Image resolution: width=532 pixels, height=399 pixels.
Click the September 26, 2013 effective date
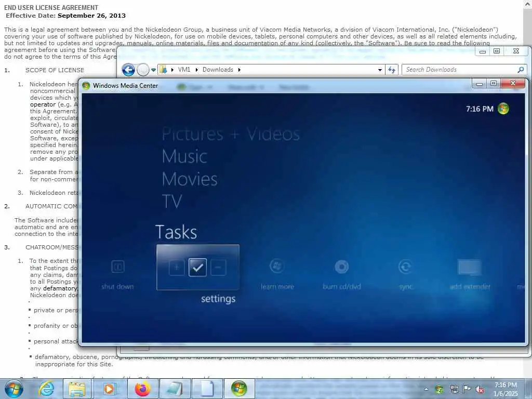click(91, 16)
